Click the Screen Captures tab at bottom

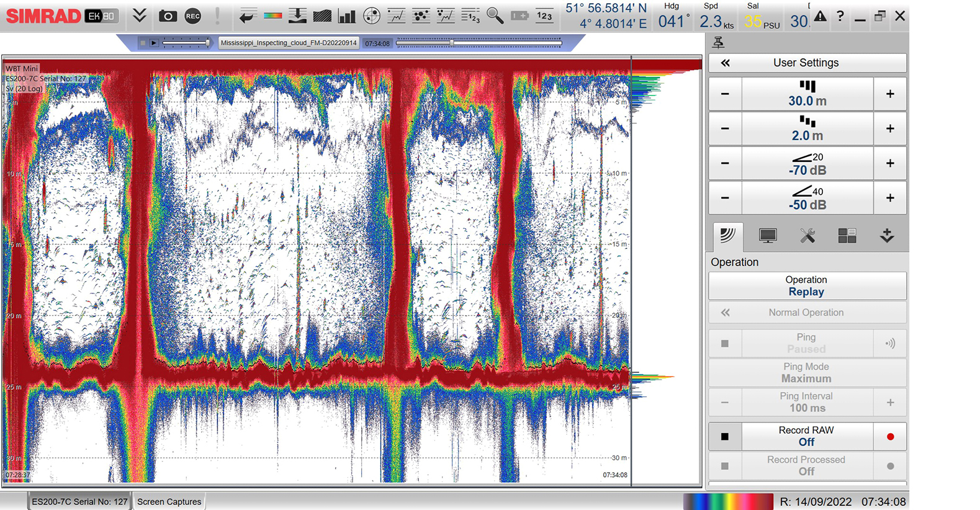click(x=169, y=501)
